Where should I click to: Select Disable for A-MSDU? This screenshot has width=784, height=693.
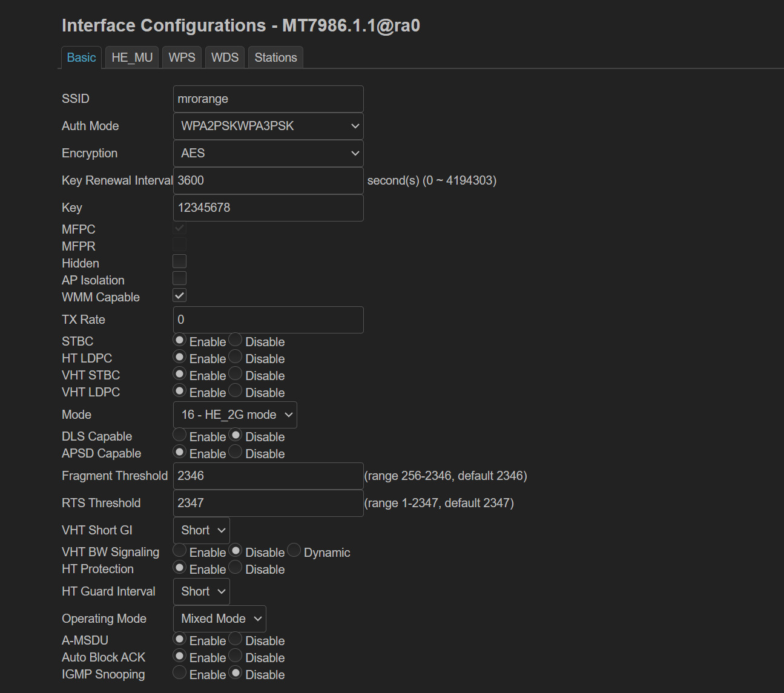point(236,639)
